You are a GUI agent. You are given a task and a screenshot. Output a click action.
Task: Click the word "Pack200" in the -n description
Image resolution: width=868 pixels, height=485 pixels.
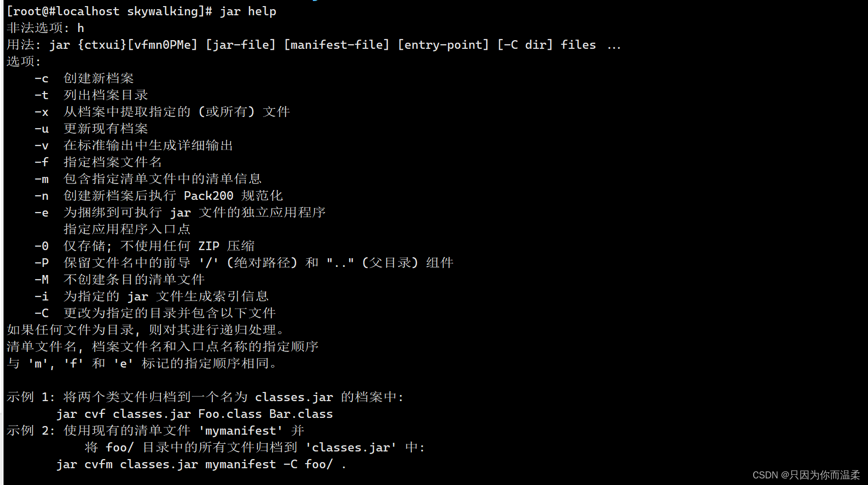(x=208, y=196)
